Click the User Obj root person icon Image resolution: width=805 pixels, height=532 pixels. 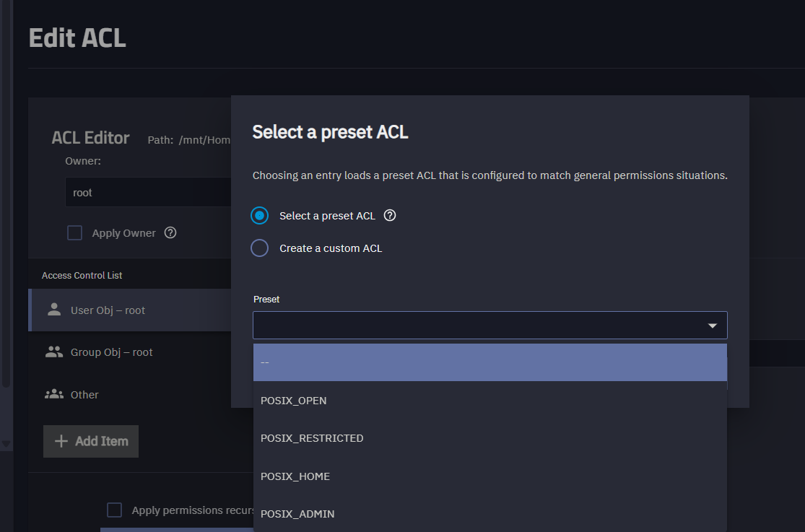pyautogui.click(x=54, y=310)
